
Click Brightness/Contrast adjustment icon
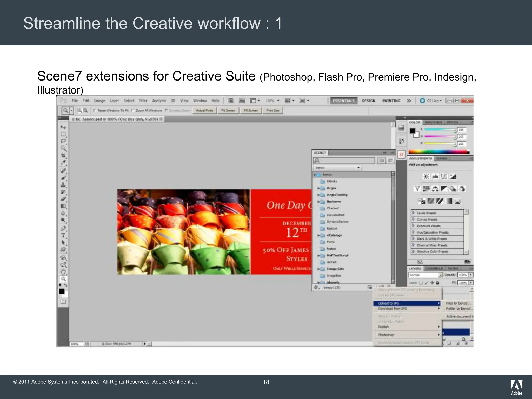426,177
